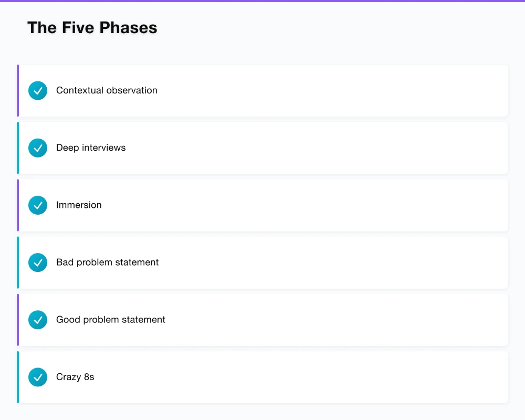Click the checkmark icon on Contextual observation
The height and width of the screenshot is (420, 525).
(x=38, y=90)
